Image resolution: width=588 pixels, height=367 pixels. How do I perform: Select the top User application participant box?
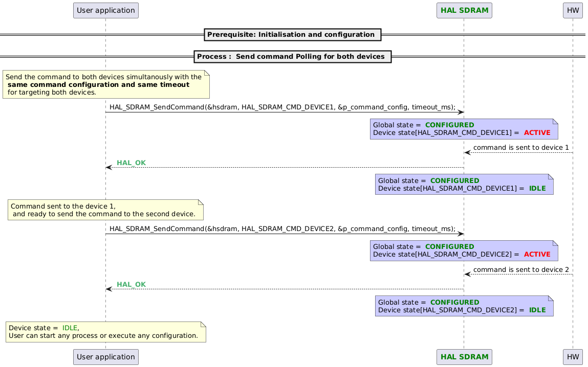point(106,11)
